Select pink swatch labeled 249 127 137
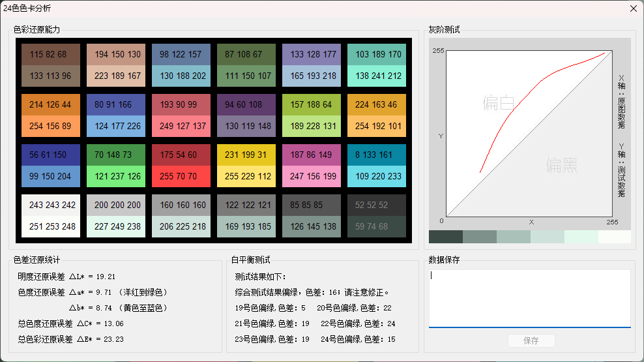Image resolution: width=644 pixels, height=362 pixels. [181, 126]
